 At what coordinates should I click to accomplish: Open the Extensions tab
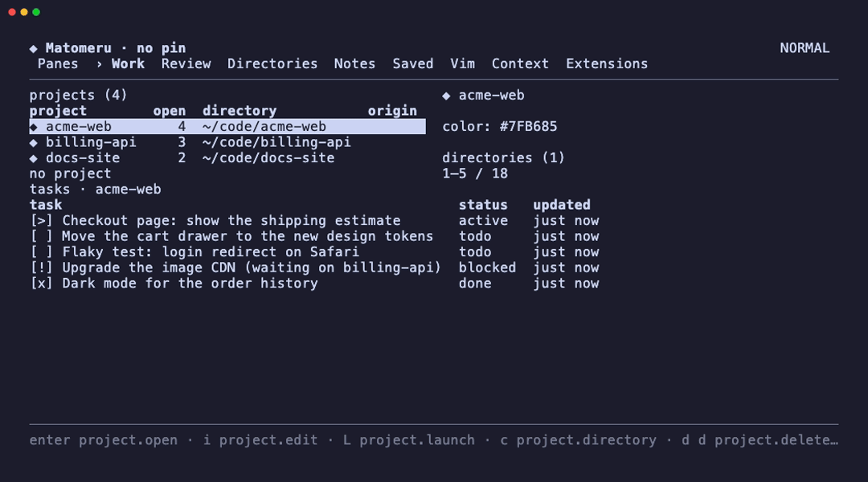pyautogui.click(x=607, y=63)
